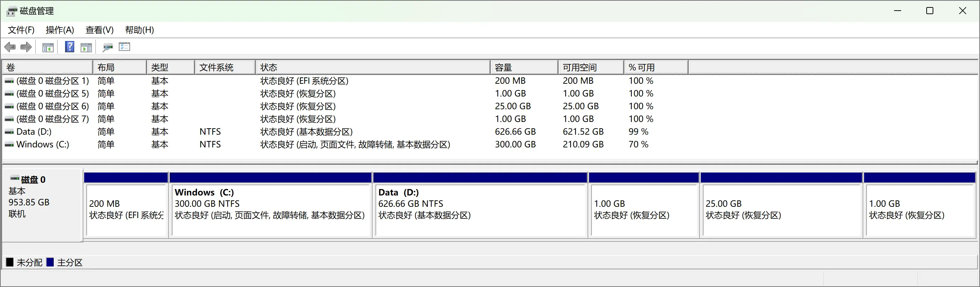Sort by the 文件系统 column header
Screen dimensions: 980x287
[x=225, y=67]
